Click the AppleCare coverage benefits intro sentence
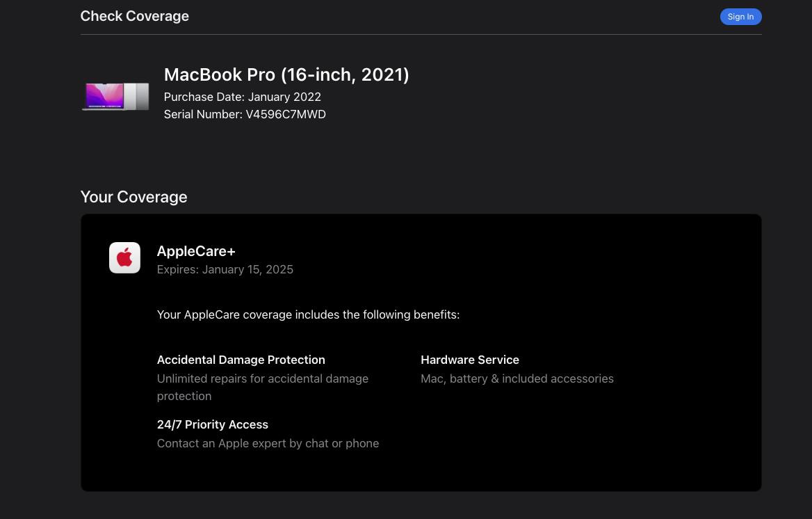The image size is (812, 519). (308, 314)
